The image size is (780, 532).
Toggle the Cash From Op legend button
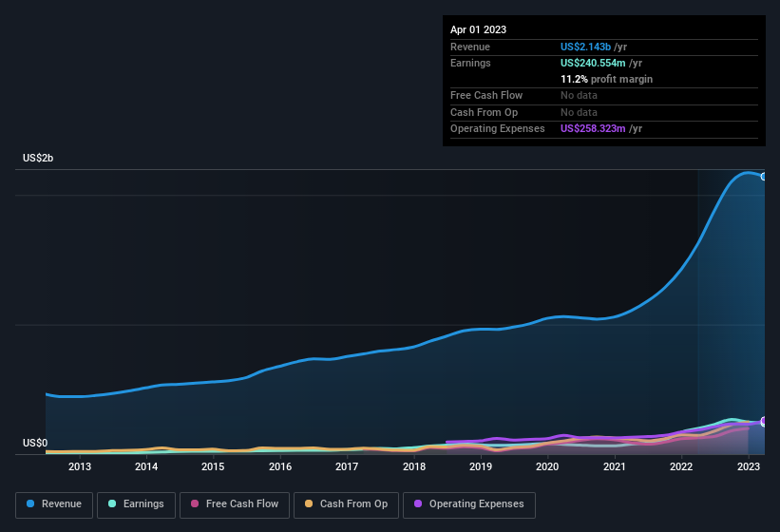[346, 504]
